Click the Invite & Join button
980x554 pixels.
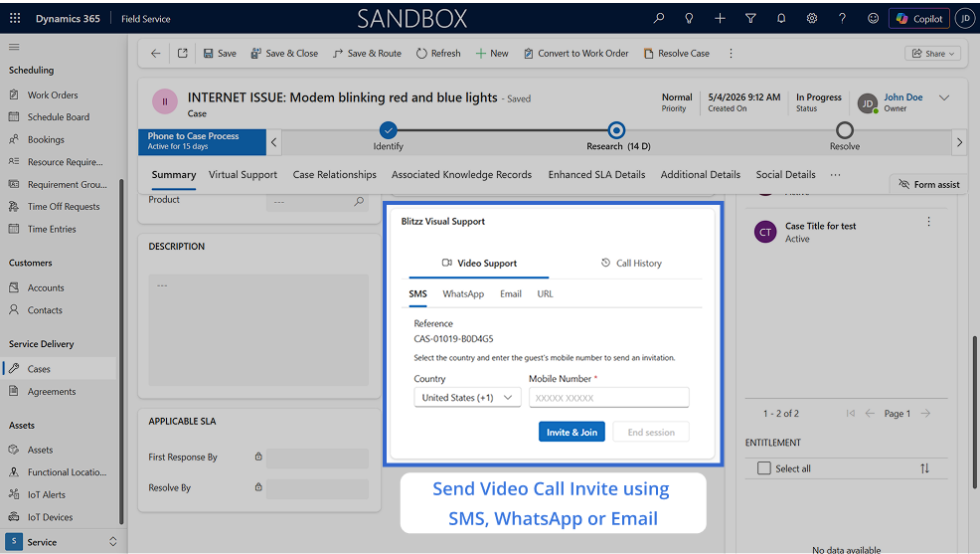tap(572, 432)
